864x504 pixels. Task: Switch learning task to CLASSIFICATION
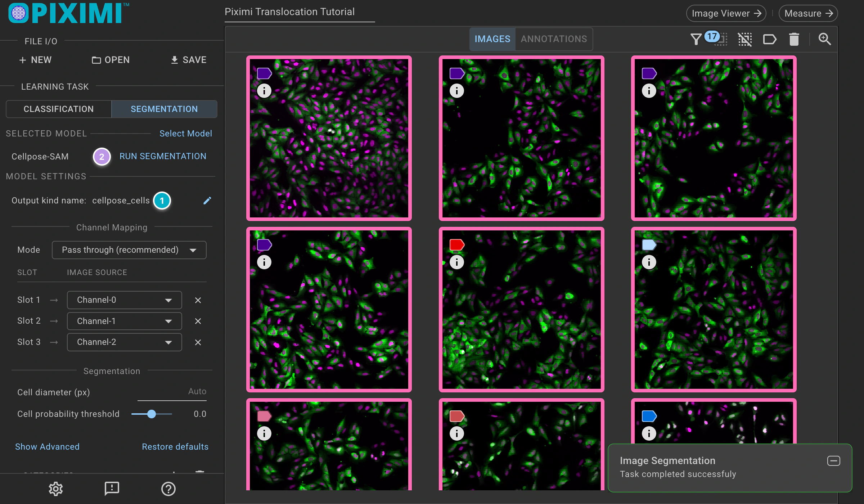(x=59, y=109)
